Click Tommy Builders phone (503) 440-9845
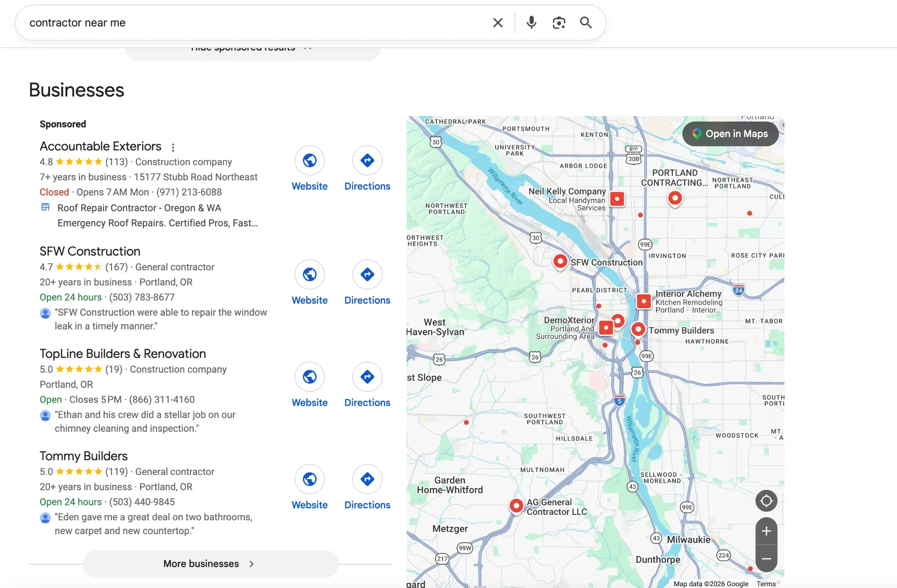897x588 pixels. point(142,502)
